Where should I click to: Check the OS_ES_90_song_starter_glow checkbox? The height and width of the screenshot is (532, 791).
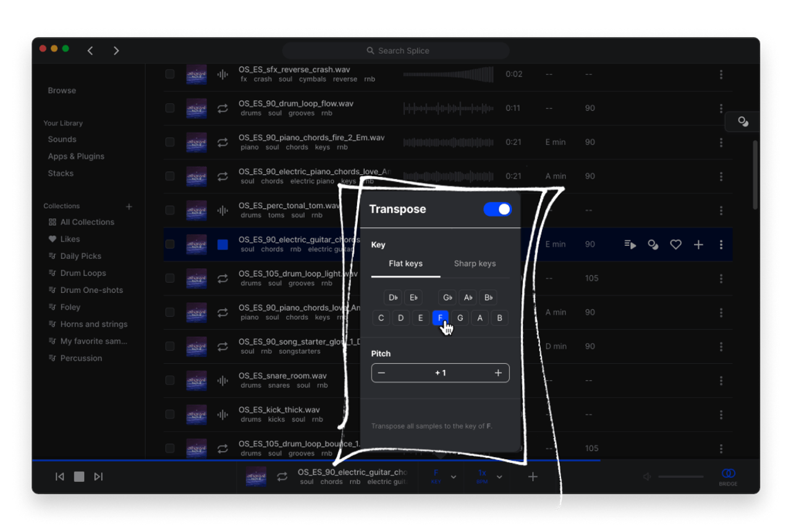(x=169, y=346)
